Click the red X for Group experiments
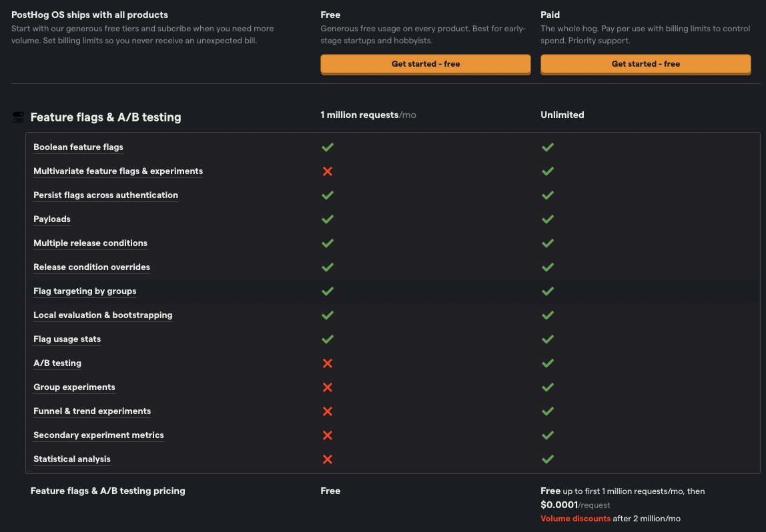Viewport: 766px width, 532px height. tap(328, 387)
